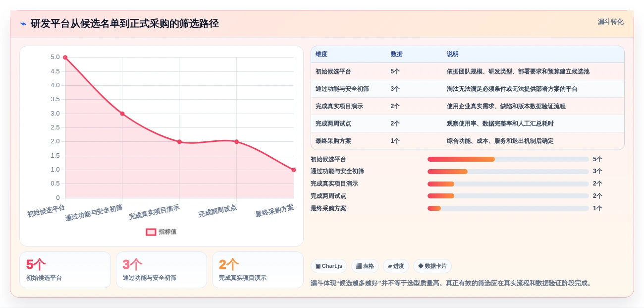This screenshot has height=308, width=644.
Task: Click the Chart.js tag chip
Action: pos(329,266)
